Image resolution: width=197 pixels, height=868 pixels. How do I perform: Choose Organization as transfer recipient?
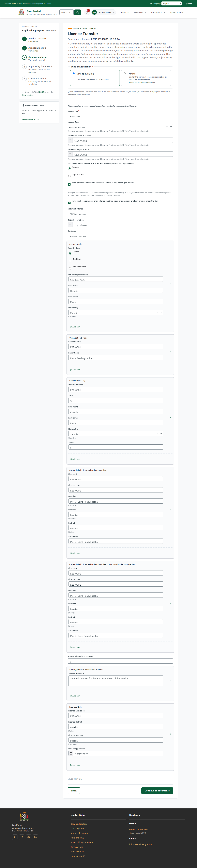click(69, 176)
